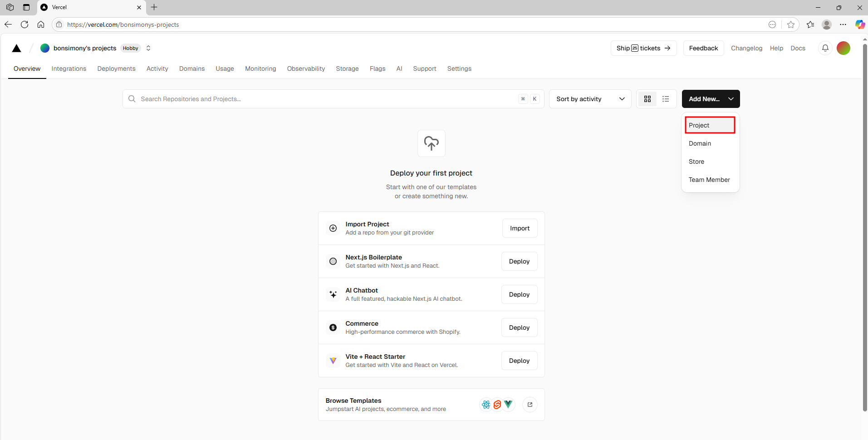Click the Vercel triangle logo
The width and height of the screenshot is (868, 440).
point(17,48)
